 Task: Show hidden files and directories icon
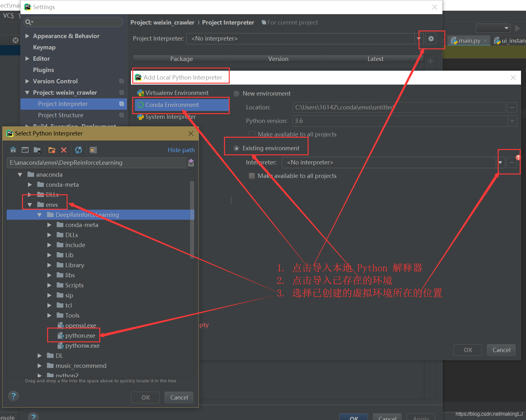click(93, 150)
